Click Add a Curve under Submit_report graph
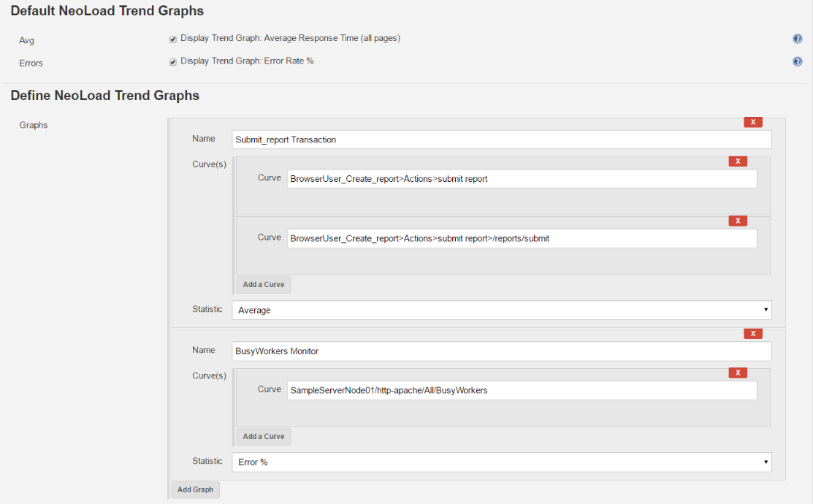Image resolution: width=813 pixels, height=504 pixels. [x=264, y=285]
